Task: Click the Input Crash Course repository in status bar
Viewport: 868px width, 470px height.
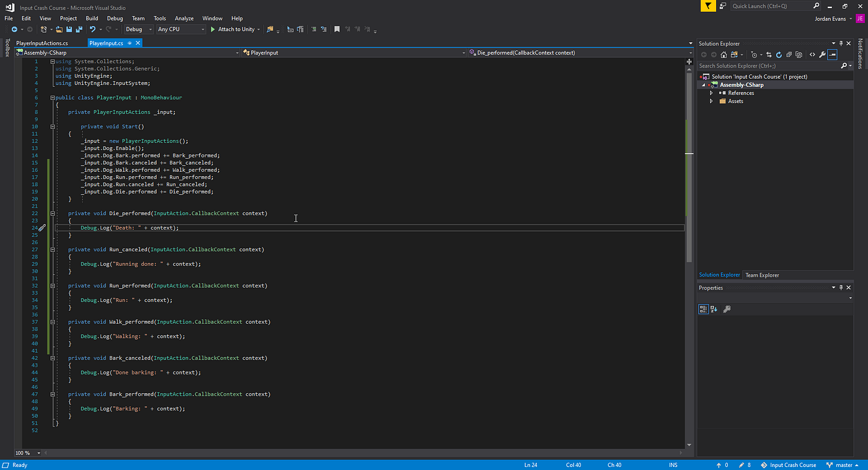Action: click(x=788, y=465)
